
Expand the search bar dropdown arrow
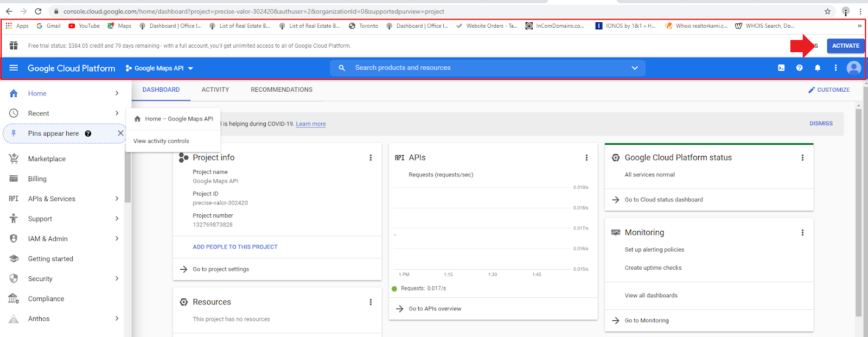point(634,68)
